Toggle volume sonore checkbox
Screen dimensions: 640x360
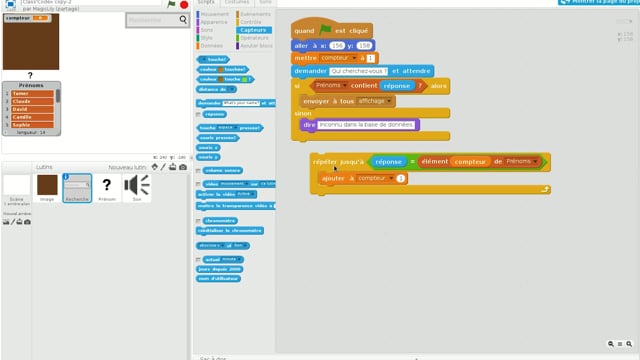coord(198,171)
